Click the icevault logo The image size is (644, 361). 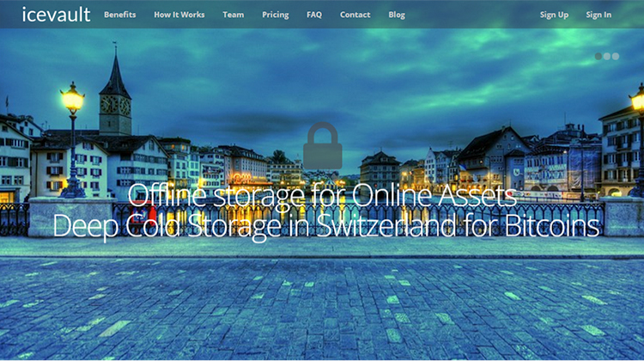pos(51,15)
